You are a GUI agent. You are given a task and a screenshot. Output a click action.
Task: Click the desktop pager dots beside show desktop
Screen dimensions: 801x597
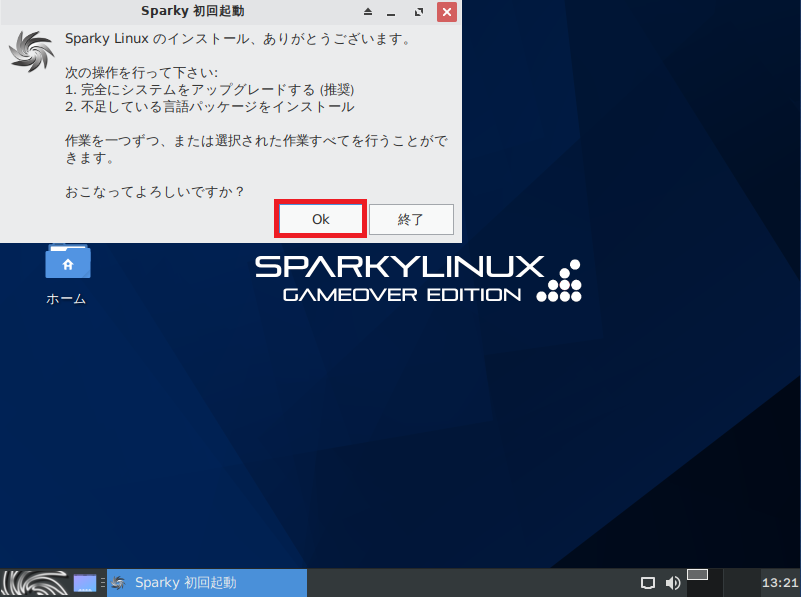[103, 583]
